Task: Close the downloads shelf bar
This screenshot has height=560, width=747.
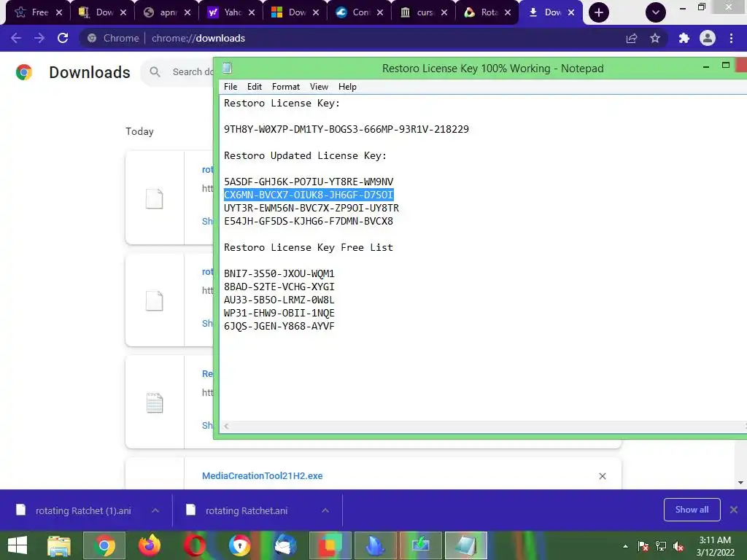Action: [734, 510]
